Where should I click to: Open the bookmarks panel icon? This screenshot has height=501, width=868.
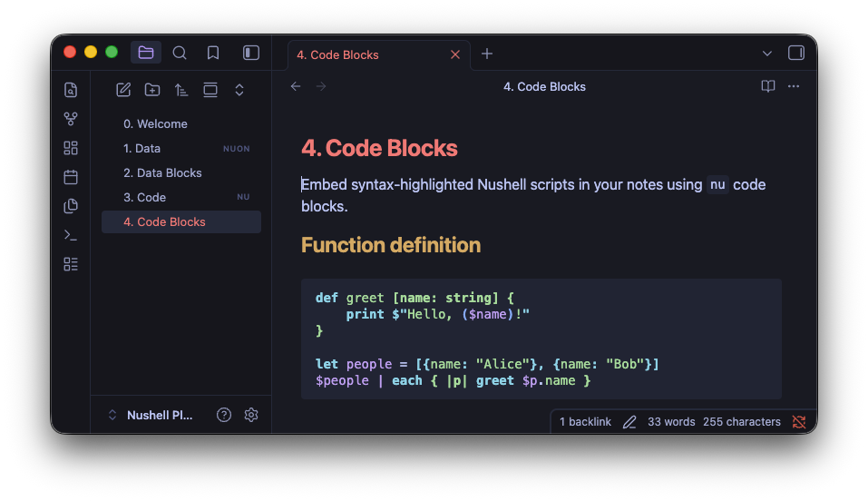[x=213, y=53]
